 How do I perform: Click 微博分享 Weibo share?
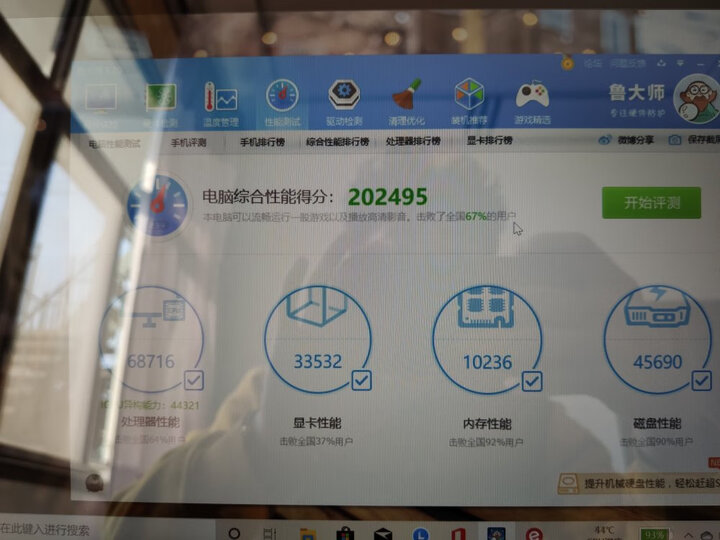(x=626, y=140)
